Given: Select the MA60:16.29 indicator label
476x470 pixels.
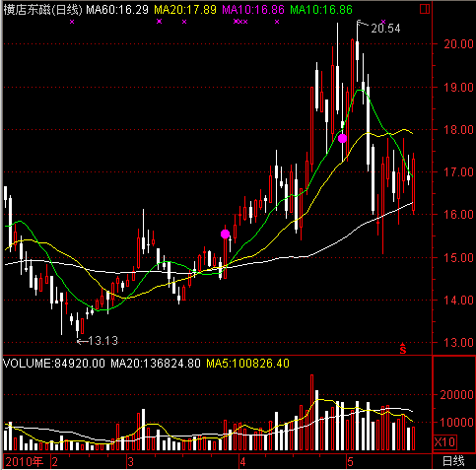Looking at the screenshot, I should 117,10.
